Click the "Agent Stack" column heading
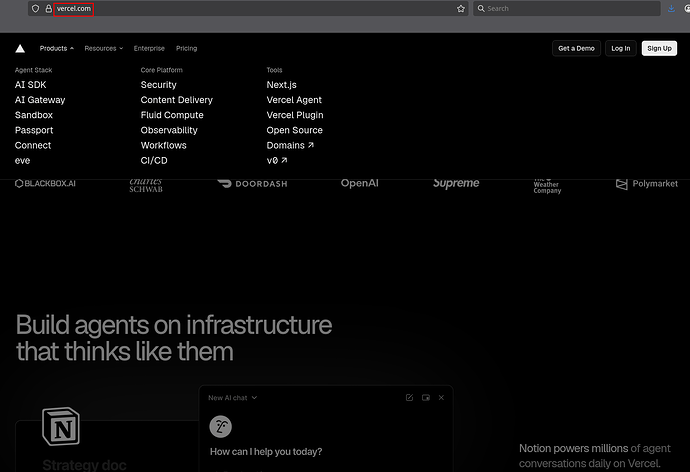Image resolution: width=690 pixels, height=472 pixels. 33,70
